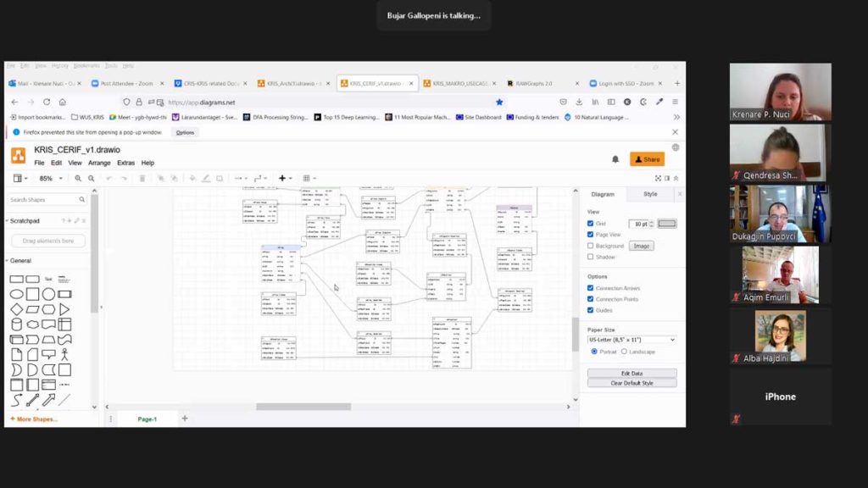This screenshot has height=488, width=868.
Task: Select the Page-1 tab
Action: pyautogui.click(x=147, y=419)
